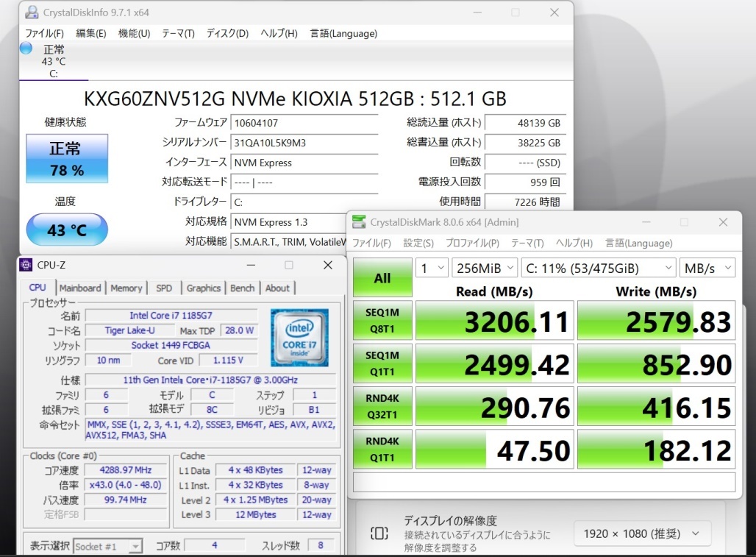The image size is (756, 557).
Task: Start the SEQ1M Q8T1 benchmark
Action: point(382,319)
